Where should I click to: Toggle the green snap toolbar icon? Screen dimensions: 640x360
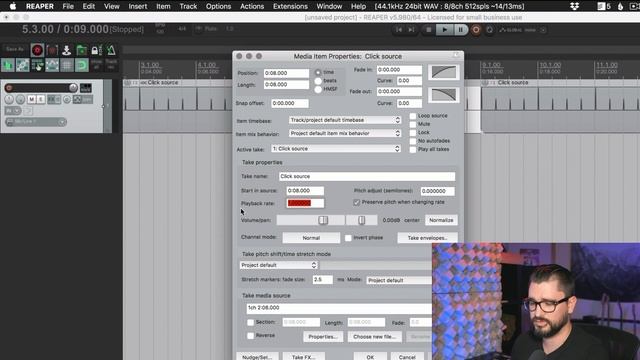click(x=81, y=65)
